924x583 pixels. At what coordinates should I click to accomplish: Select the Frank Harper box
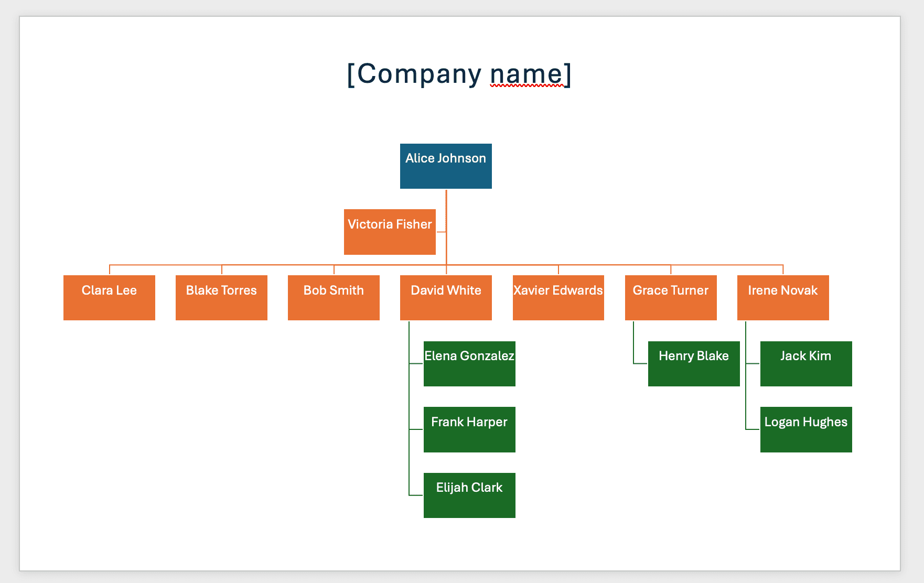pos(469,429)
